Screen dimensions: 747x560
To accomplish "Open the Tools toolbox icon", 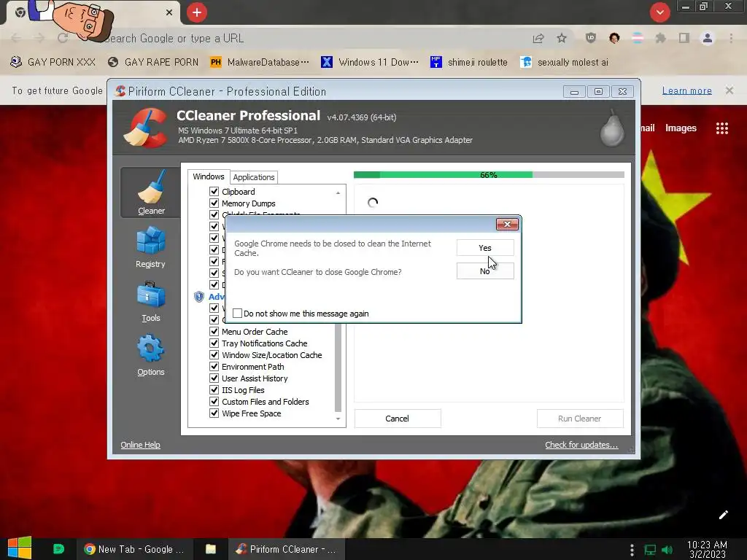I will [x=150, y=294].
